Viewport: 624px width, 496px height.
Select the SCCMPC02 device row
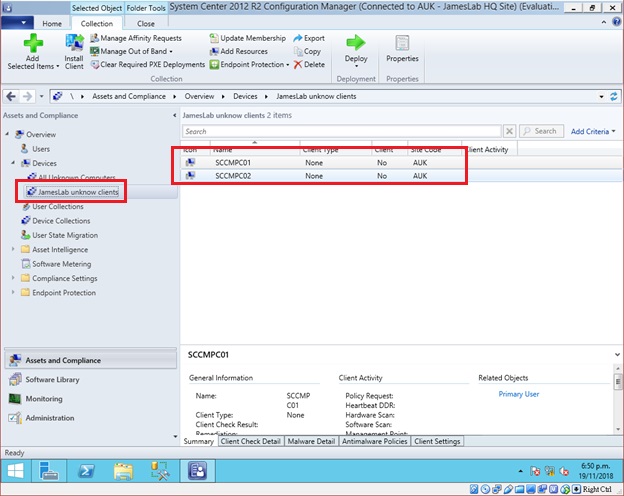tap(401, 176)
